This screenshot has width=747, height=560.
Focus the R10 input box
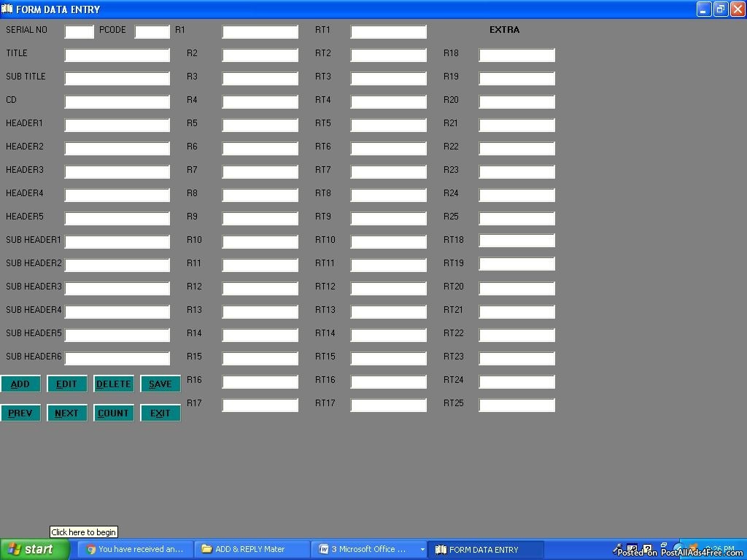coord(260,241)
